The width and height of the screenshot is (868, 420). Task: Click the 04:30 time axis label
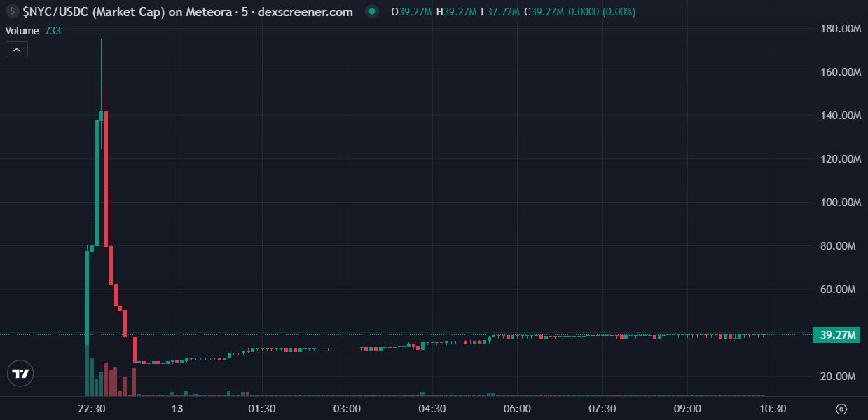[x=432, y=409]
